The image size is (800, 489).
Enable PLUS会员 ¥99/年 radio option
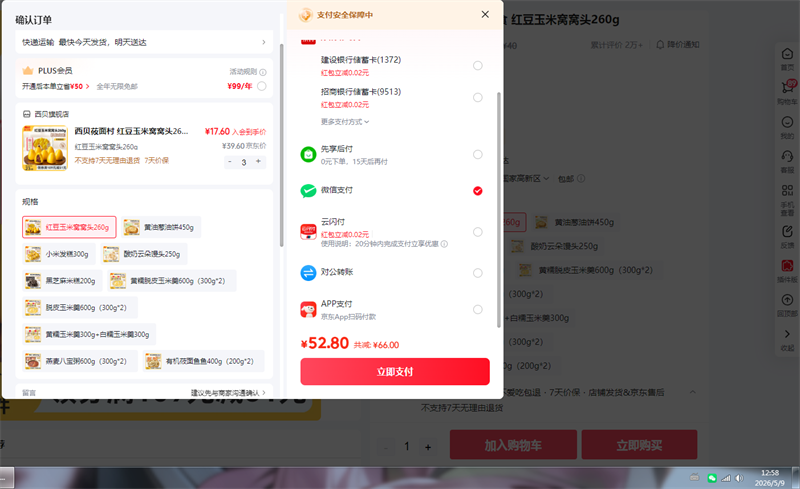point(262,86)
